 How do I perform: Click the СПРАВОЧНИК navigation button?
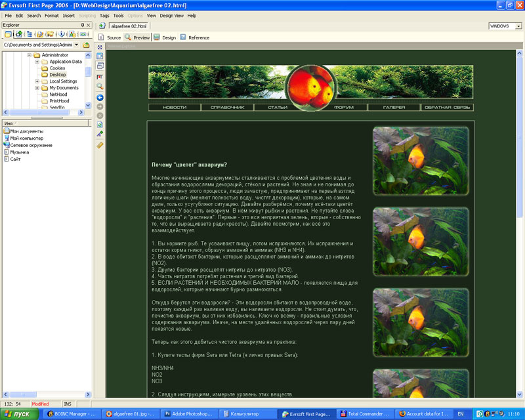(228, 108)
